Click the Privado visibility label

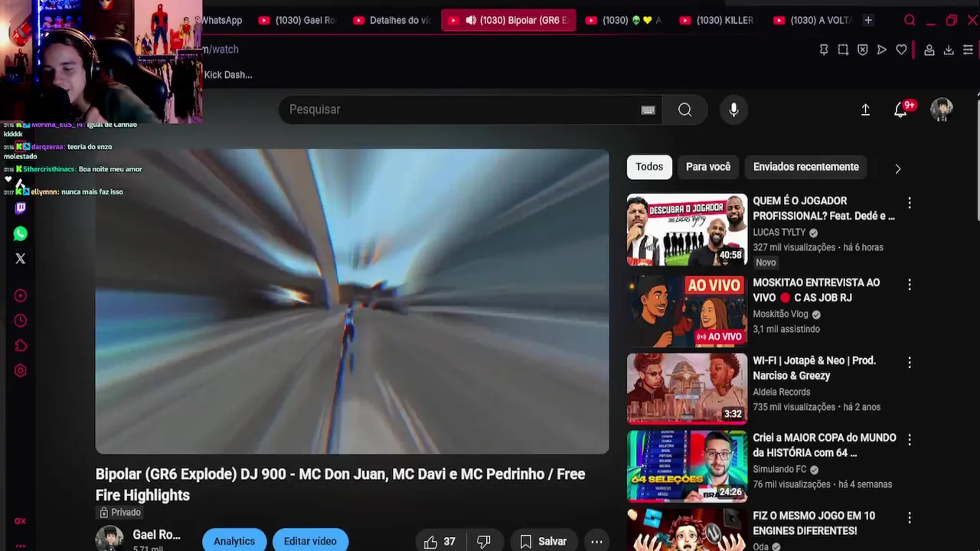tap(120, 513)
